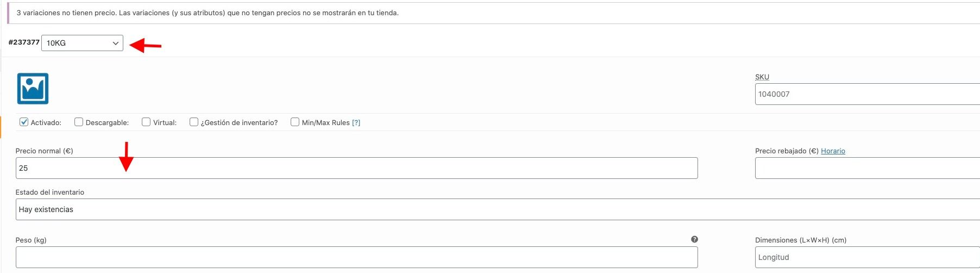Viewport: 980px width, 273px height.
Task: Focus the Longitud dimension field
Action: click(868, 257)
